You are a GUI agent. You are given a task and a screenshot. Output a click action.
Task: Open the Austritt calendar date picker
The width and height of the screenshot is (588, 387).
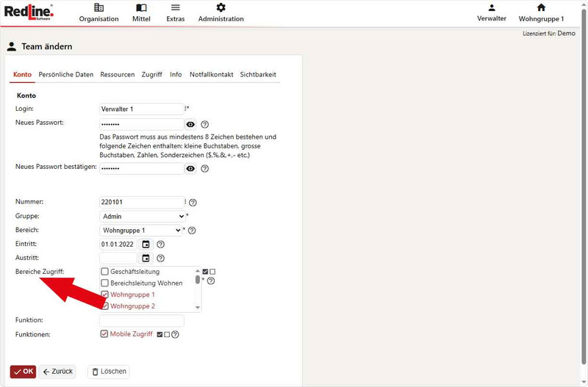146,258
